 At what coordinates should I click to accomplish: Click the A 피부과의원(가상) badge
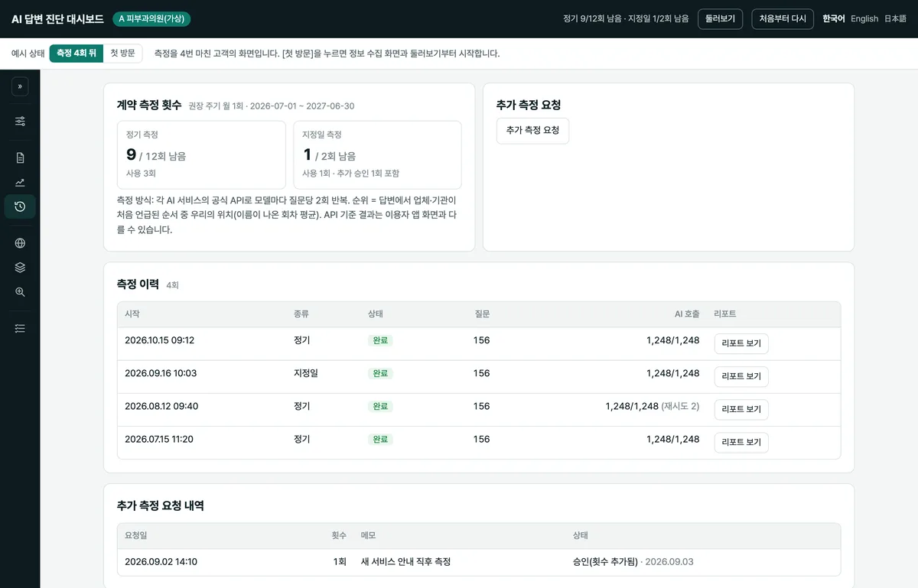151,19
